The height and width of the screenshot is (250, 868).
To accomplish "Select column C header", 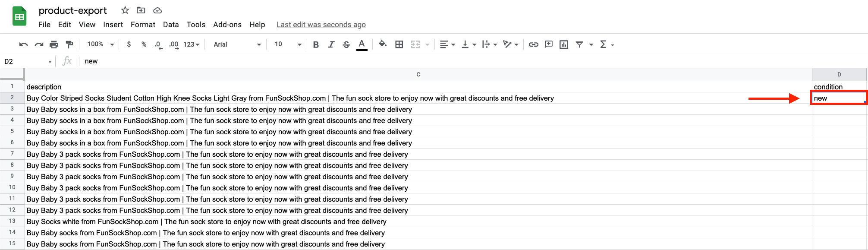I will [x=418, y=74].
